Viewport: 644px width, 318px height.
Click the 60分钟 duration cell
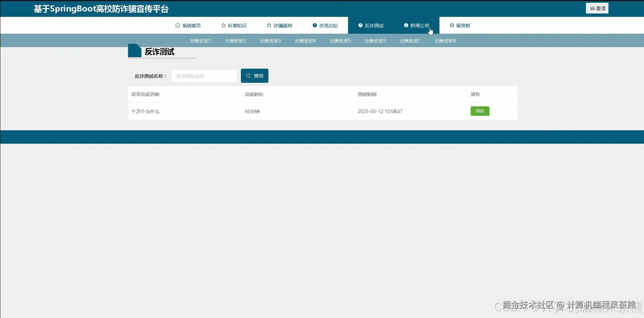[252, 111]
